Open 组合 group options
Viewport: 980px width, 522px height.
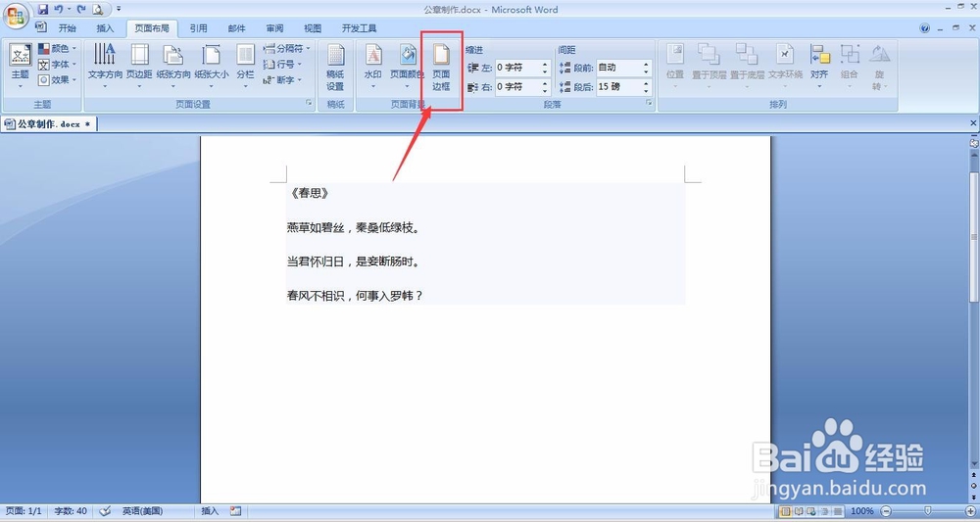point(850,67)
